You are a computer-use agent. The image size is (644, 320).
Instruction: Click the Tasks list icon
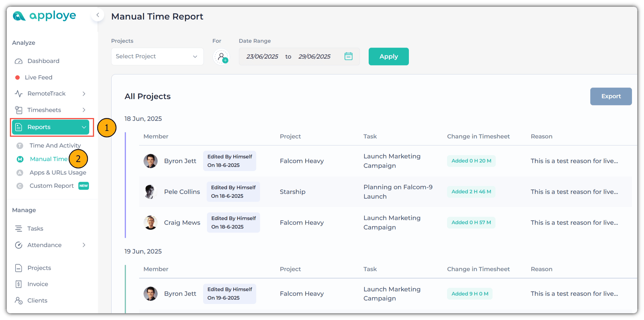pos(19,229)
